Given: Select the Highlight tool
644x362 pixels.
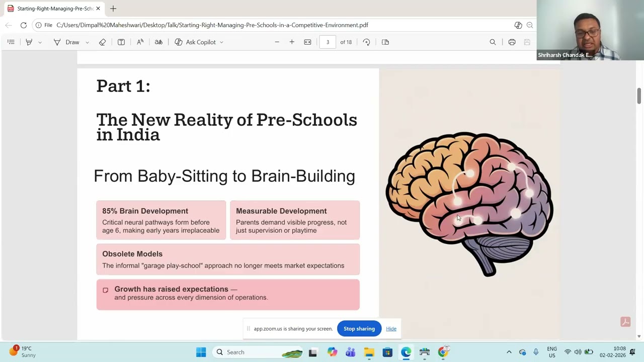Looking at the screenshot, I should tap(29, 42).
